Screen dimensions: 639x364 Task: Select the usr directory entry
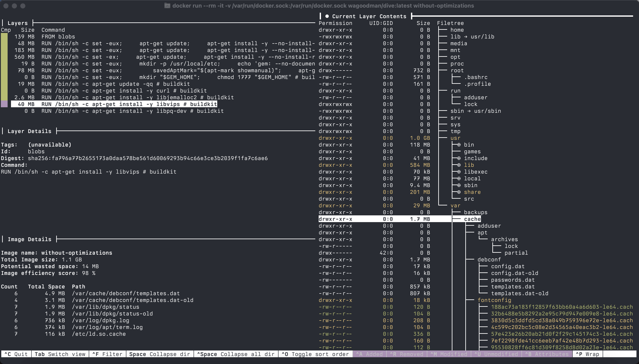click(455, 138)
